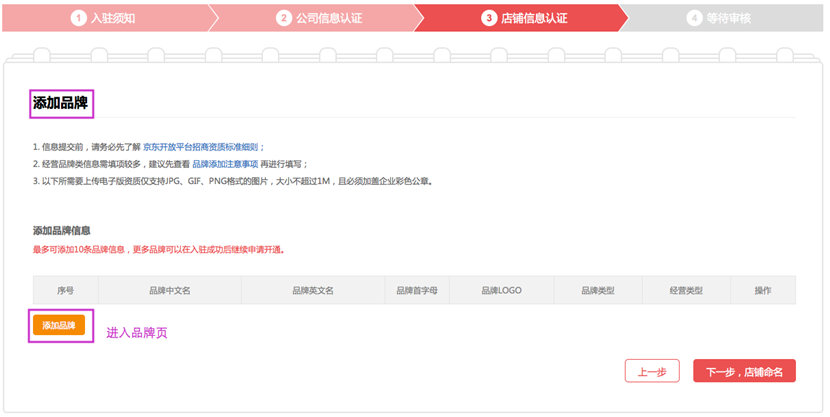This screenshot has width=830, height=417.
Task: Go back with the 上一步 button
Action: [652, 371]
